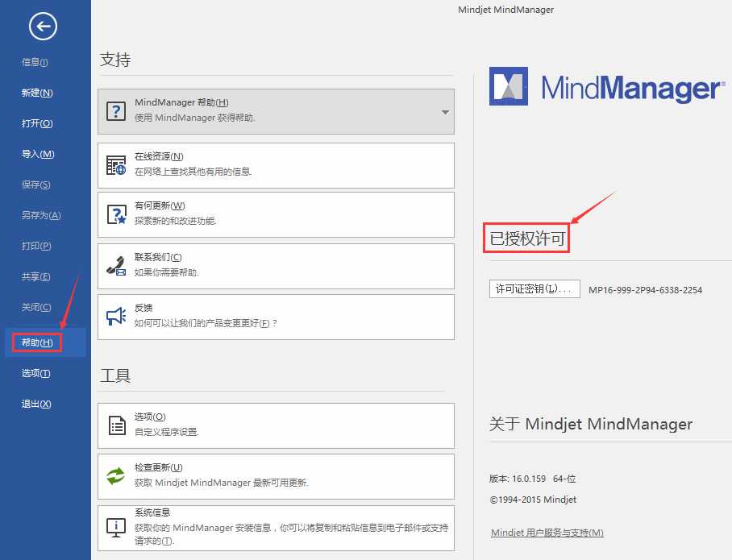
Task: Click 获取 Mindjet MindManager 最新可用更新 description
Action: (222, 483)
